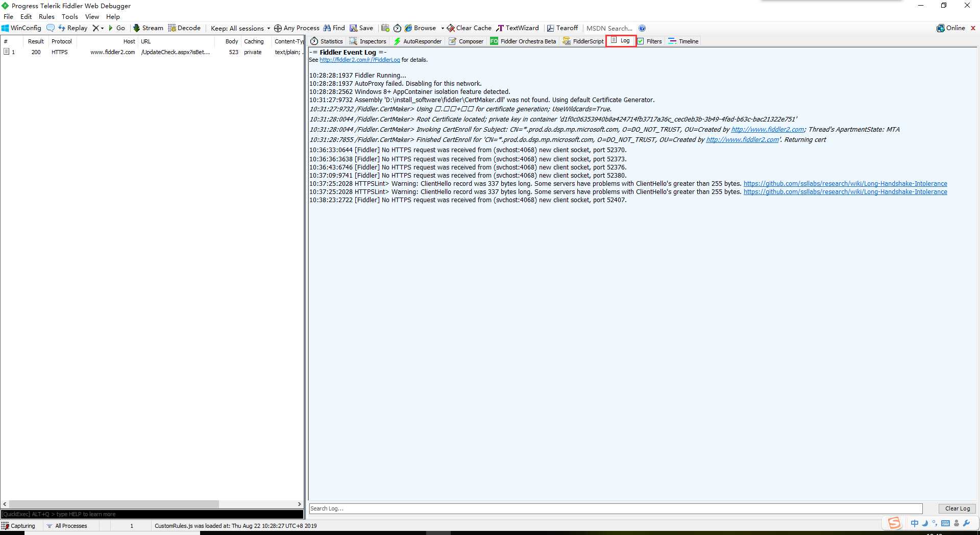Click into the MSDN Search field
The width and height of the screenshot is (980, 535).
point(609,28)
